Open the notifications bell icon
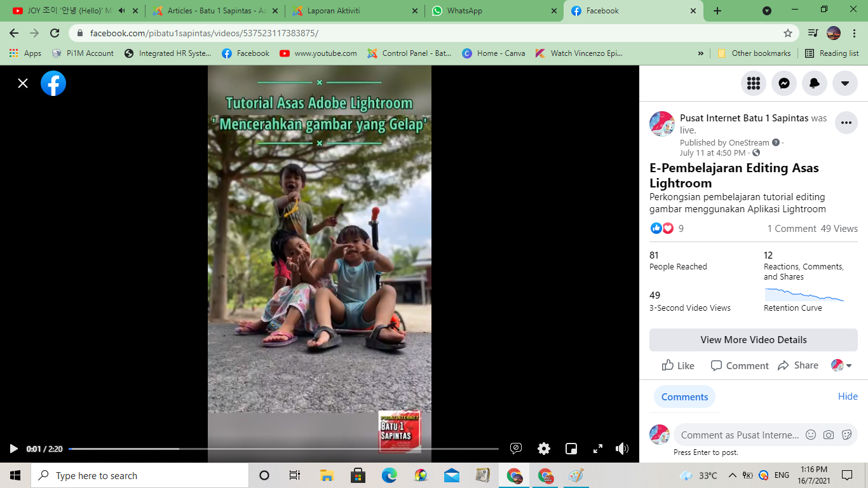868x488 pixels. click(815, 83)
